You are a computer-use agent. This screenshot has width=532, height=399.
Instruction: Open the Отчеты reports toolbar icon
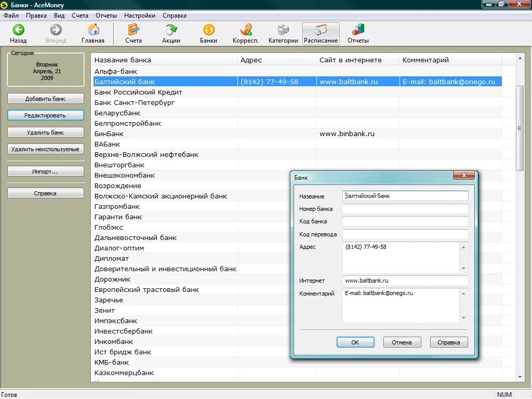(358, 30)
